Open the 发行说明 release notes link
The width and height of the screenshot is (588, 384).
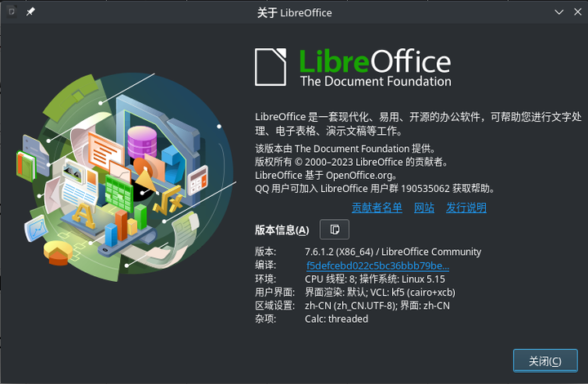[465, 208]
